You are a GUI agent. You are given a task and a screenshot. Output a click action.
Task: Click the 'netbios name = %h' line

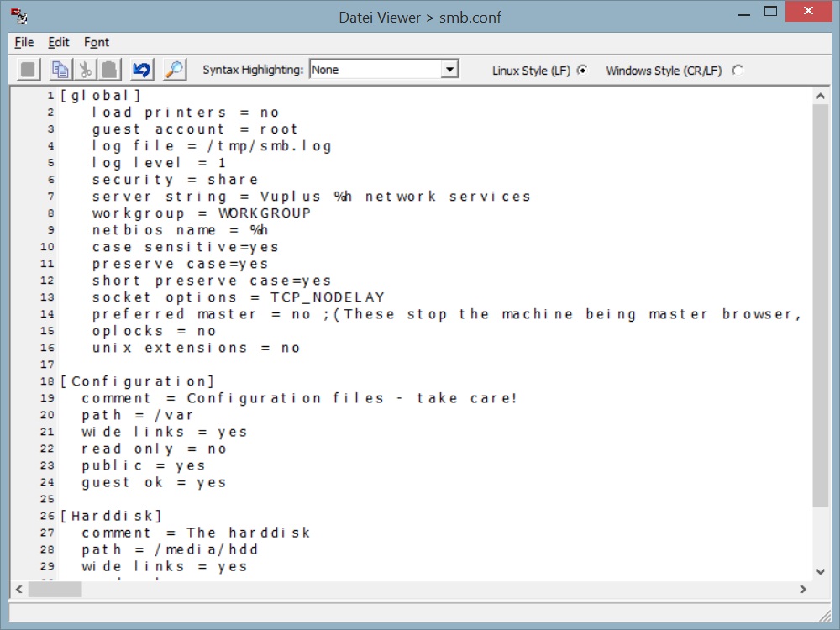point(180,230)
